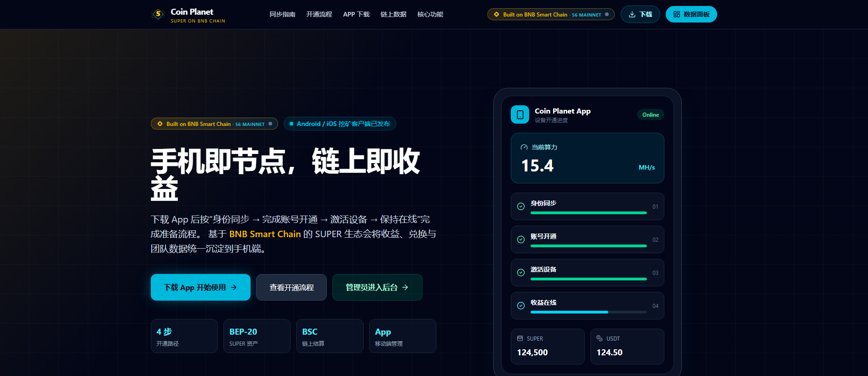Click the 15.4 hashrate value
Image resolution: width=868 pixels, height=376 pixels.
(x=537, y=166)
